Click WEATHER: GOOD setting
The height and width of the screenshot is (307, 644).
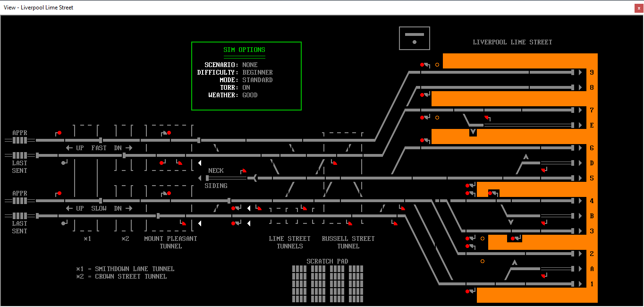click(233, 95)
